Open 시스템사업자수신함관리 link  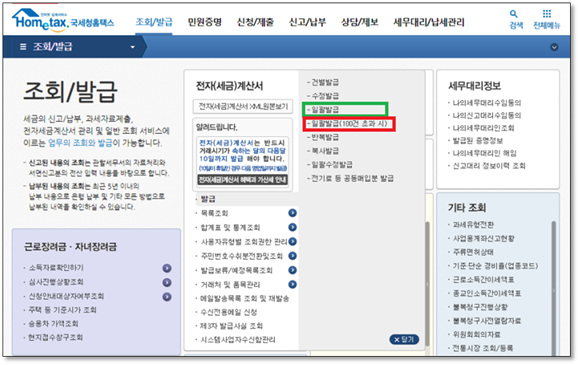click(x=238, y=340)
